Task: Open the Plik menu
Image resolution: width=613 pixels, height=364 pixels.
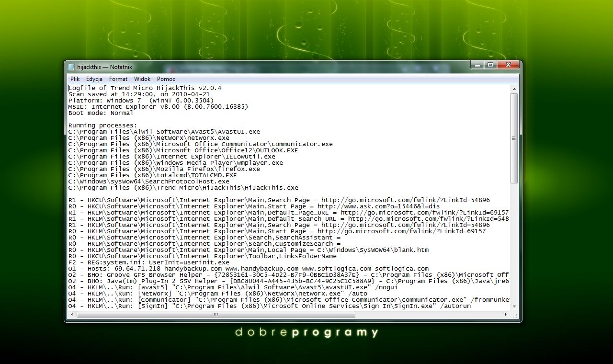Action: (75, 79)
